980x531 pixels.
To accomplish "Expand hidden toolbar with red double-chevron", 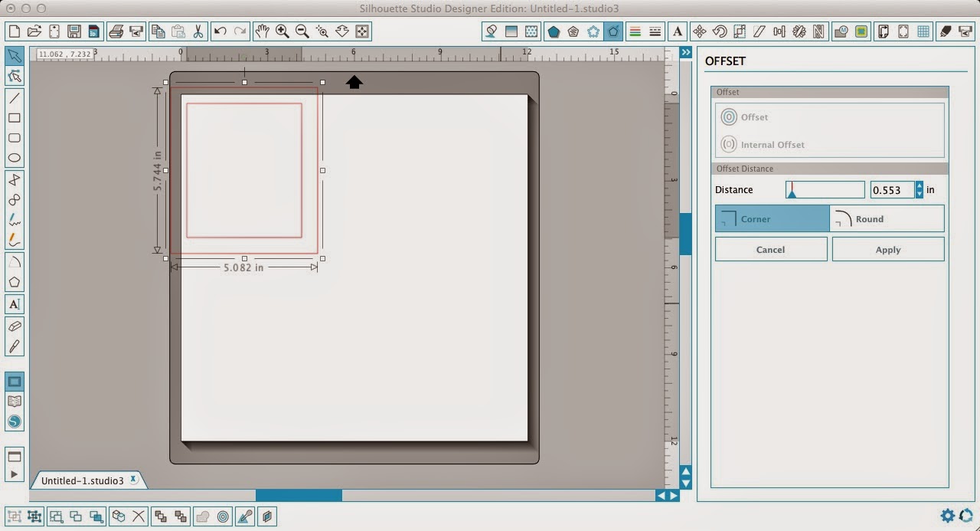I will click(685, 52).
